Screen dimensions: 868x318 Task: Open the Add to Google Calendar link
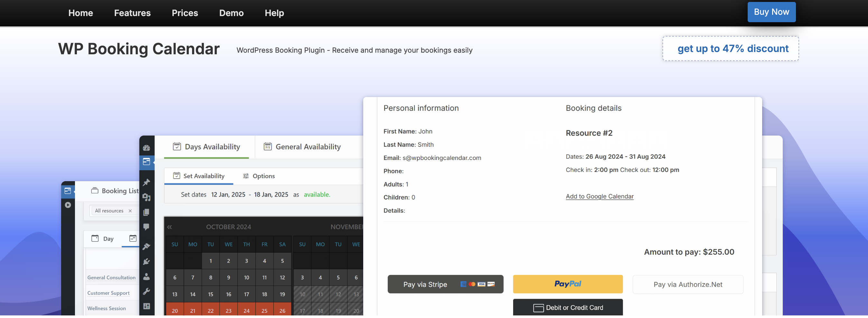599,196
